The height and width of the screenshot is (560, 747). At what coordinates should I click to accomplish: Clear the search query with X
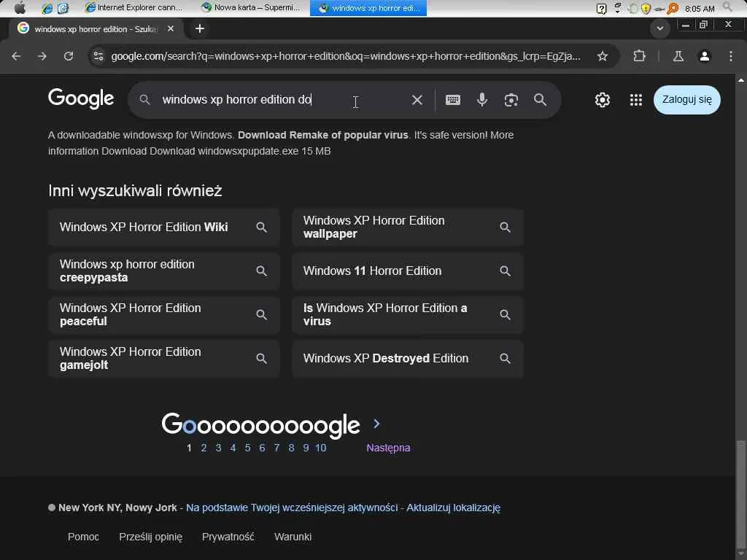(417, 99)
